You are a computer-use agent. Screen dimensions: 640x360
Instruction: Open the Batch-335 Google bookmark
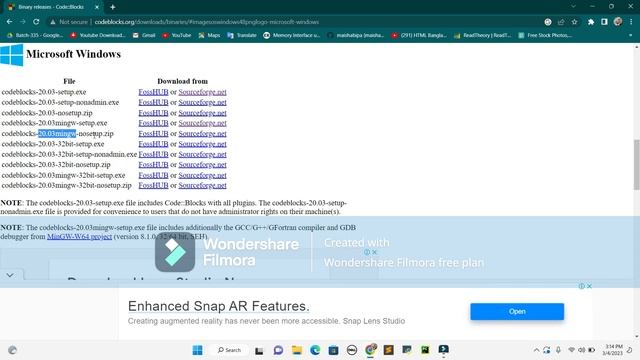(x=35, y=36)
